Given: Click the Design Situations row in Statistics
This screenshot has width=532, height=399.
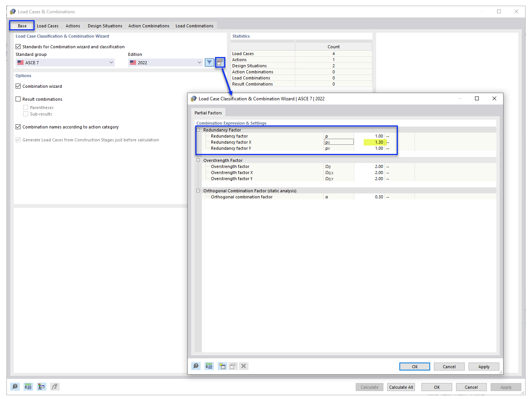Looking at the screenshot, I should tap(302, 66).
